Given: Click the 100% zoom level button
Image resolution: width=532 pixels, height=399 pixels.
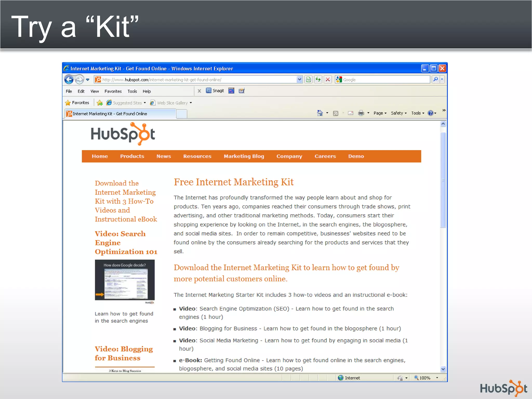Looking at the screenshot, I should click(422, 378).
